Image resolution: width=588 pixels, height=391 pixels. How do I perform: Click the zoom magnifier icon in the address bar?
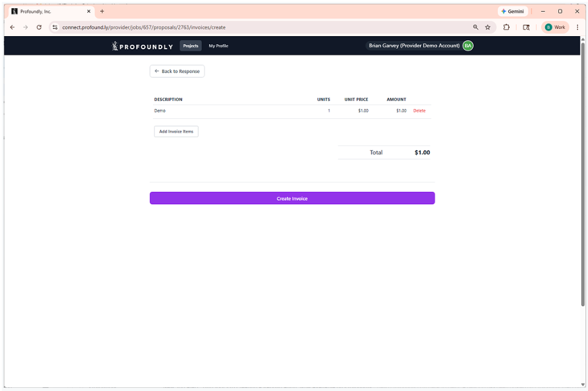(x=475, y=27)
